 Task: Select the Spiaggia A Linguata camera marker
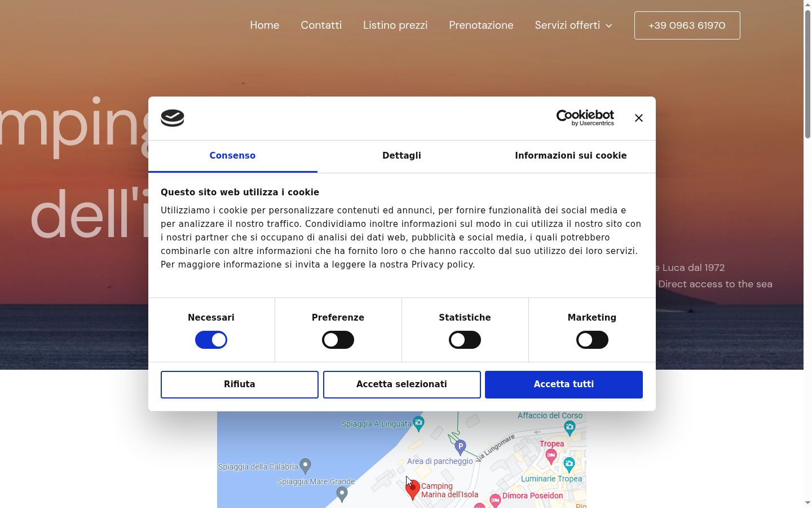[418, 422]
